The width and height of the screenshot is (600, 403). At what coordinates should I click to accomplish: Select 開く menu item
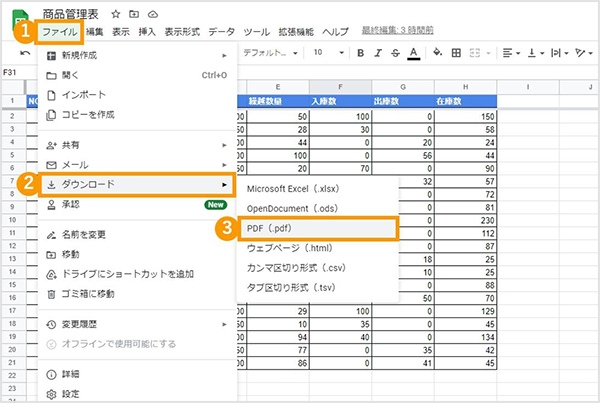pyautogui.click(x=137, y=75)
